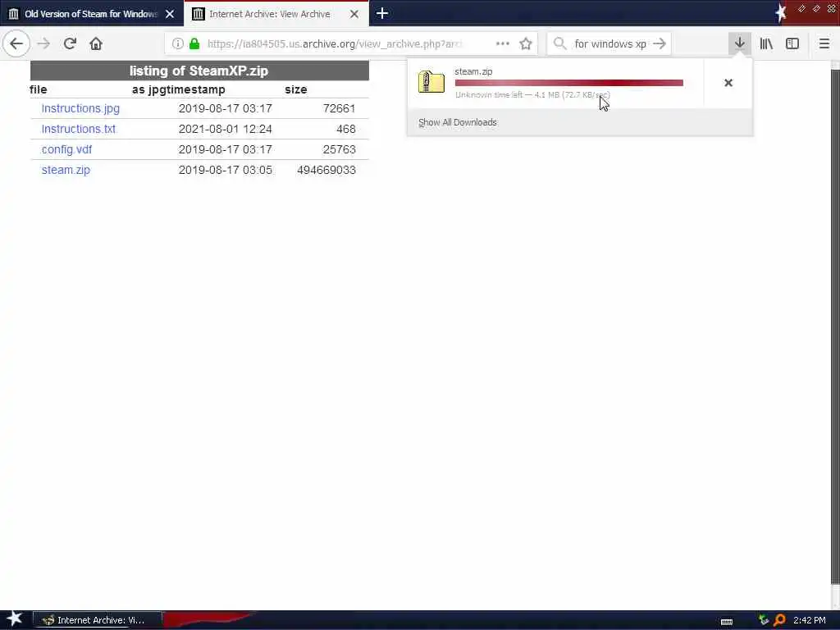Show site information icon in address bar
Viewport: 840px width, 630px height.
(178, 43)
